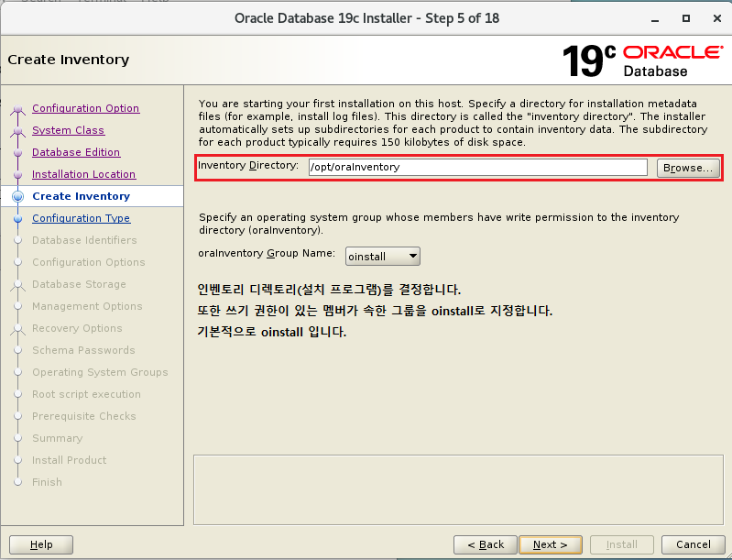Click the Recovery Options step label
Screen dimensions: 732x560
pyautogui.click(x=77, y=328)
